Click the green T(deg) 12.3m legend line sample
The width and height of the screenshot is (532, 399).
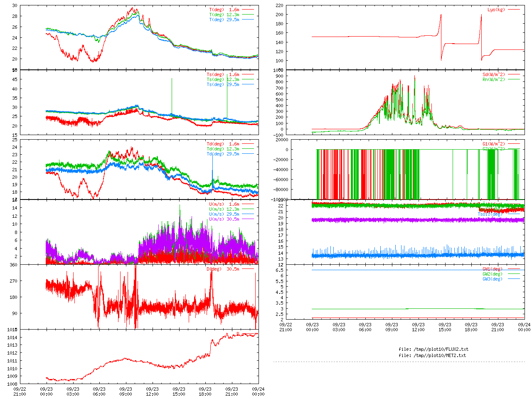[248, 15]
